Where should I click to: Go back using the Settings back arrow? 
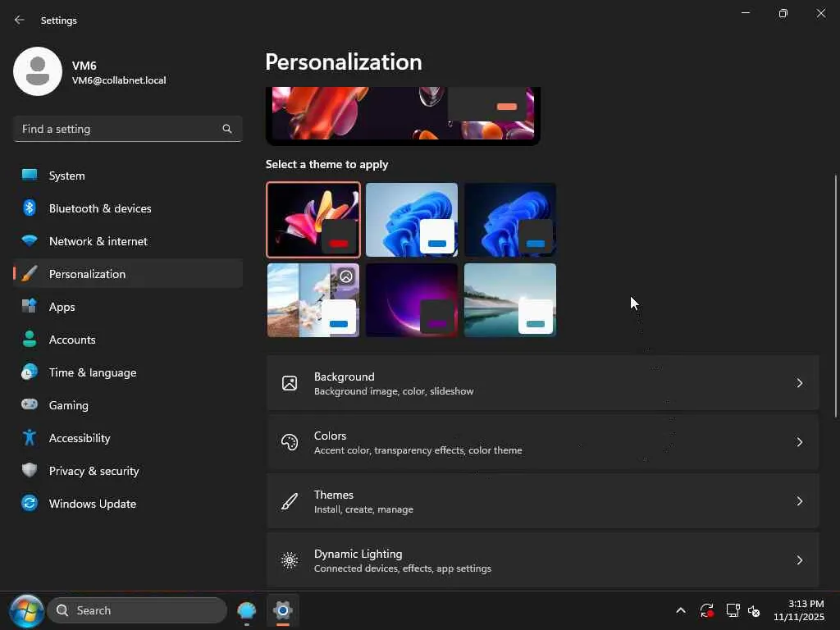point(20,20)
